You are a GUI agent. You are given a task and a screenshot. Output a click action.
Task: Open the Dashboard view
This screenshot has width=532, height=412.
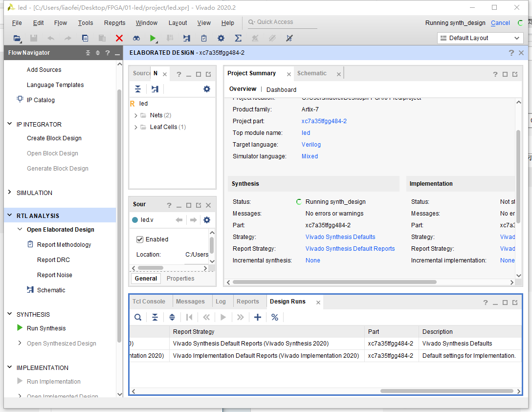(281, 90)
